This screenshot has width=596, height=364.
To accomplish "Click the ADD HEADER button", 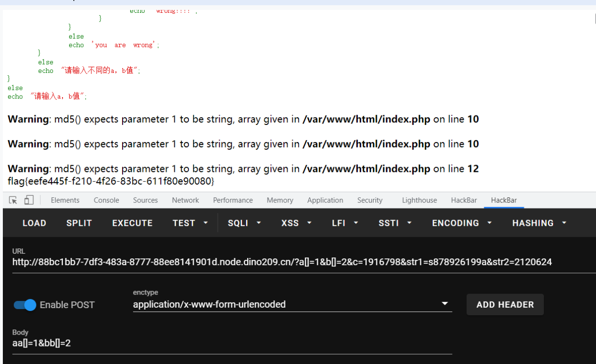I will pyautogui.click(x=505, y=305).
